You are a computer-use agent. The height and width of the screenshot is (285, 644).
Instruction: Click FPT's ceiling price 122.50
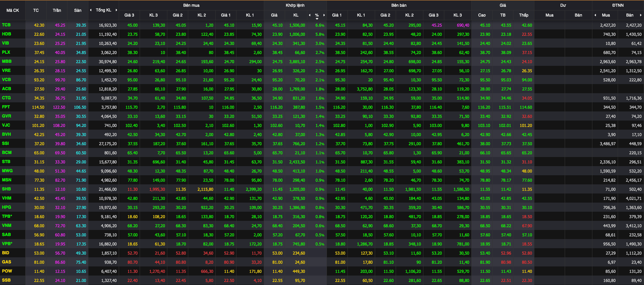tap(59, 107)
